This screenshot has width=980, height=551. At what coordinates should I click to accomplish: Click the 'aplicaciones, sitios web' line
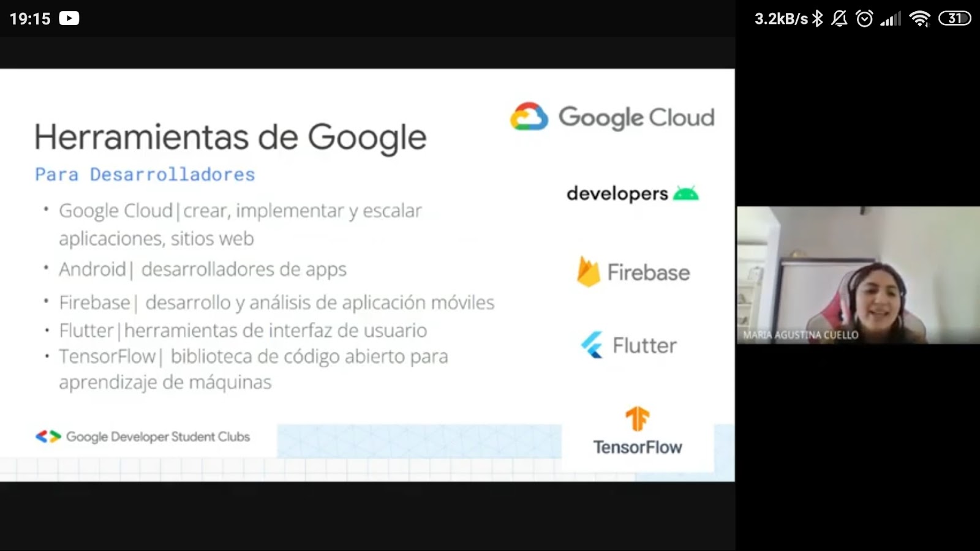pos(156,238)
